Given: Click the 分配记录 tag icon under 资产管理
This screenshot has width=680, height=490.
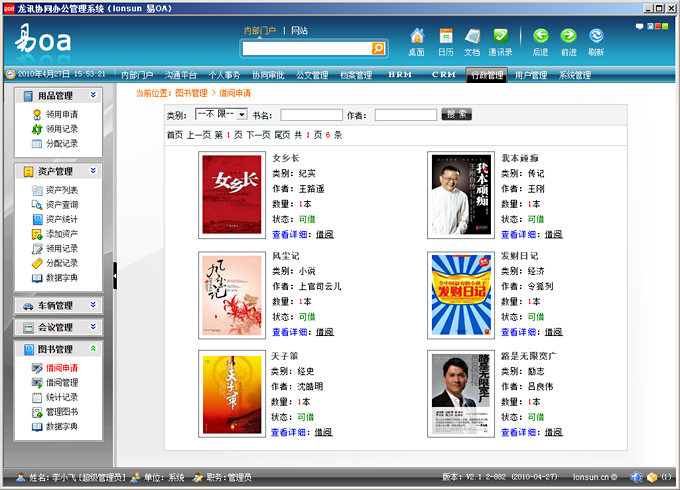Looking at the screenshot, I should (37, 263).
